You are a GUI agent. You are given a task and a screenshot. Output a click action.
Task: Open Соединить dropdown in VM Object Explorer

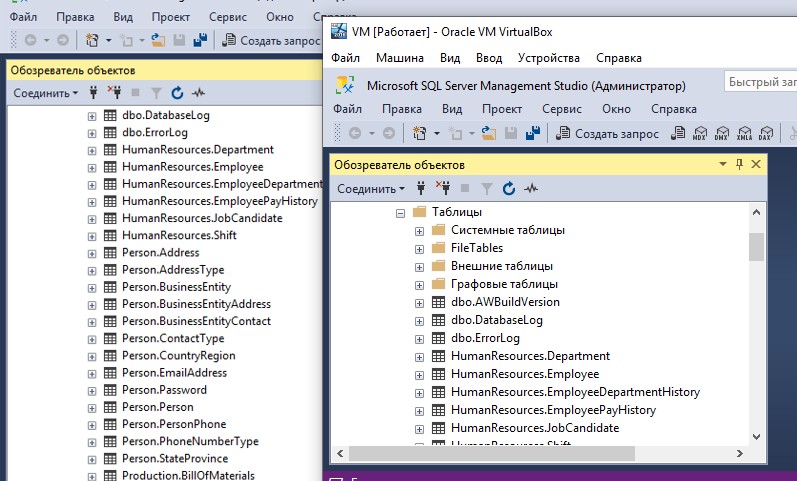click(371, 189)
